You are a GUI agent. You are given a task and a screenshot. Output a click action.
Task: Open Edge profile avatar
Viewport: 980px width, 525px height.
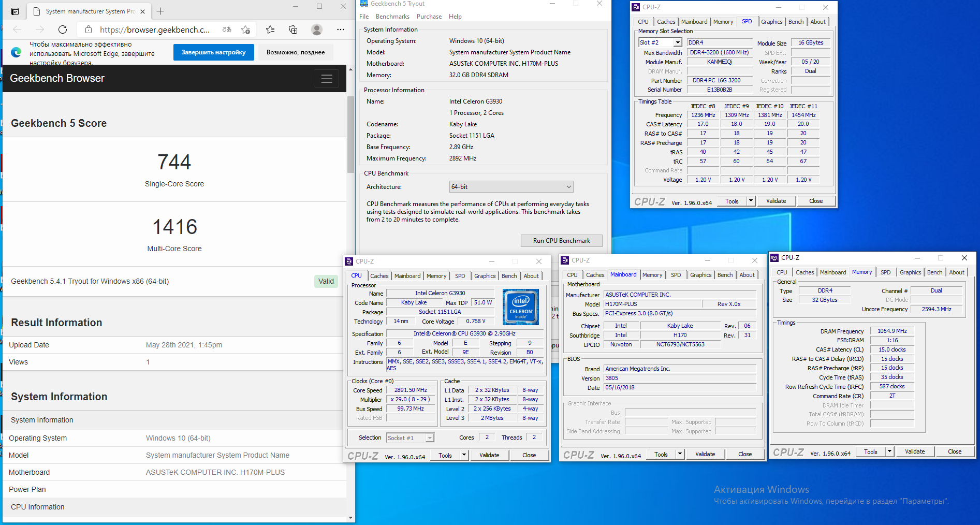[x=317, y=30]
